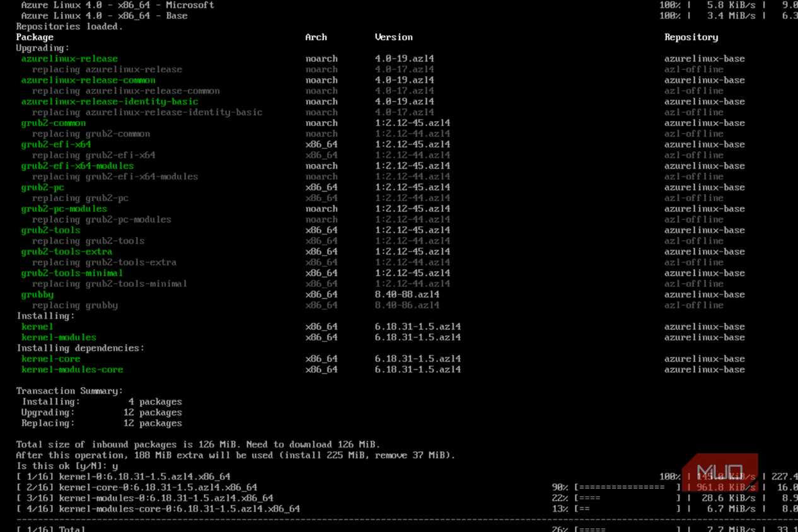798x532 pixels.
Task: Select the "Upgrading:" section heading
Action: [42, 48]
